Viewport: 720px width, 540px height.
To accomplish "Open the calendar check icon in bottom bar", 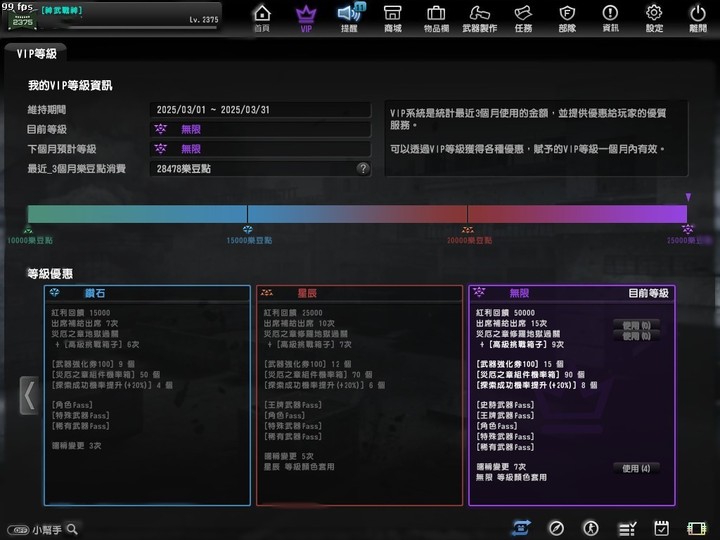I will click(661, 529).
